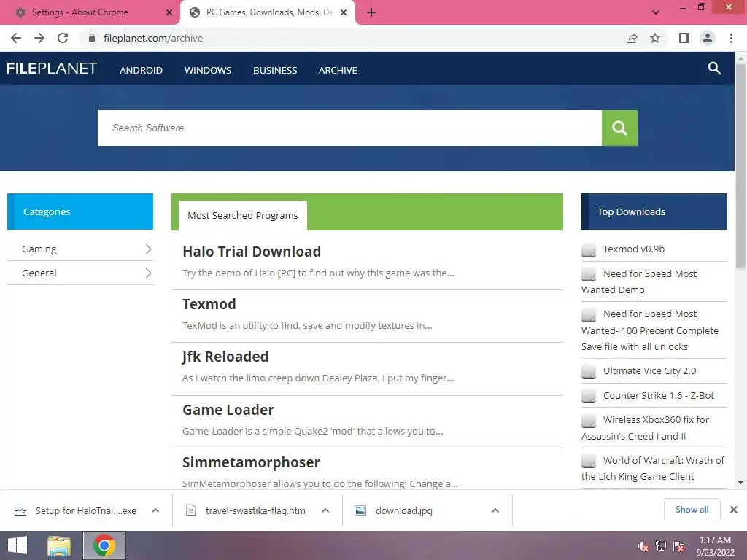Click World of Warcraft Lich King Game Client
The image size is (747, 560).
653,468
